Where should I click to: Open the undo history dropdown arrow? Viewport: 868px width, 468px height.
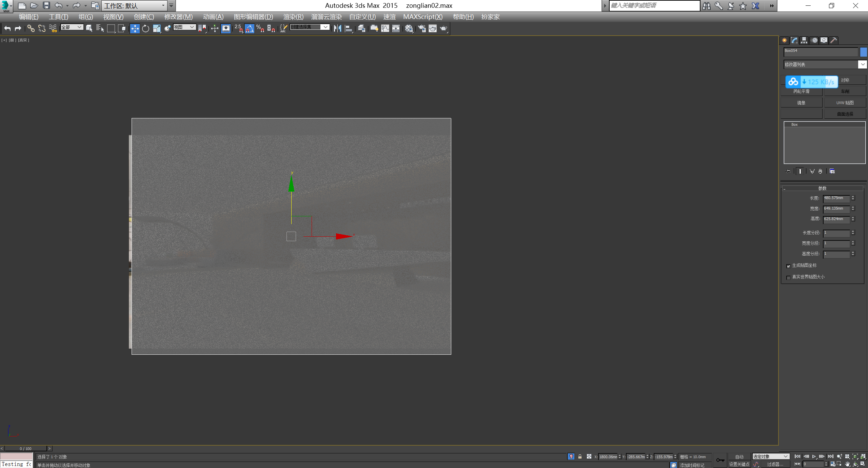[x=67, y=6]
